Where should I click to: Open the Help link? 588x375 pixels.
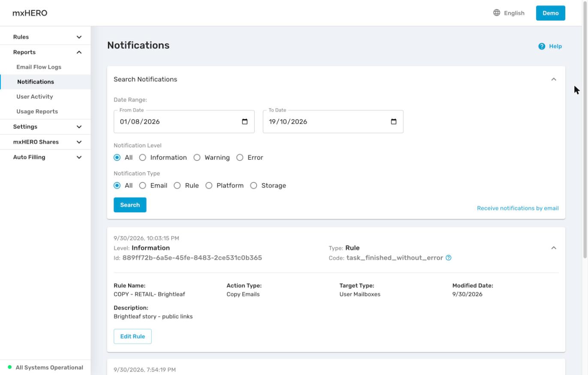pos(550,46)
